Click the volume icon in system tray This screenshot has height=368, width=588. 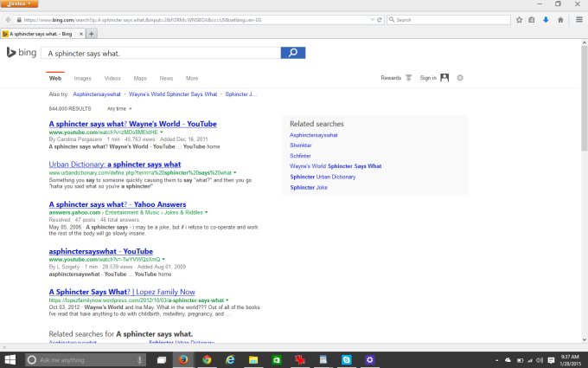(x=540, y=360)
